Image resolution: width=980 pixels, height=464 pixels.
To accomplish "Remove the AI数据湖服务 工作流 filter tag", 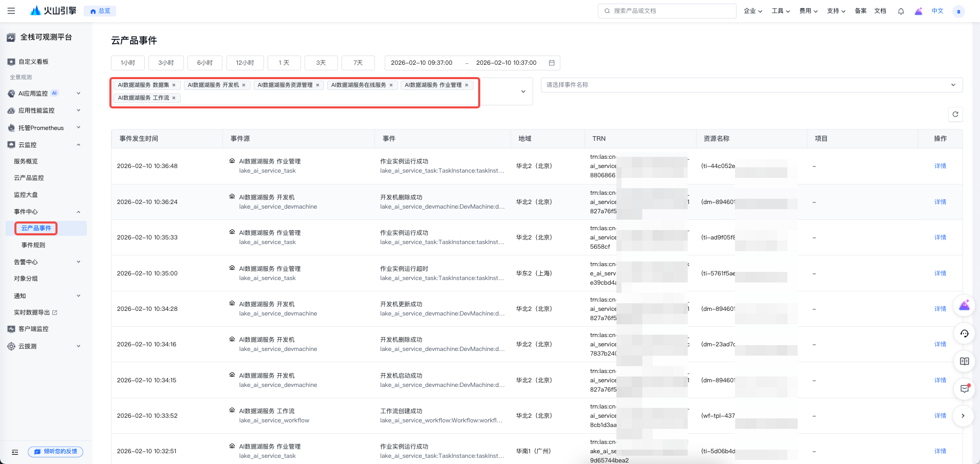I will point(174,98).
